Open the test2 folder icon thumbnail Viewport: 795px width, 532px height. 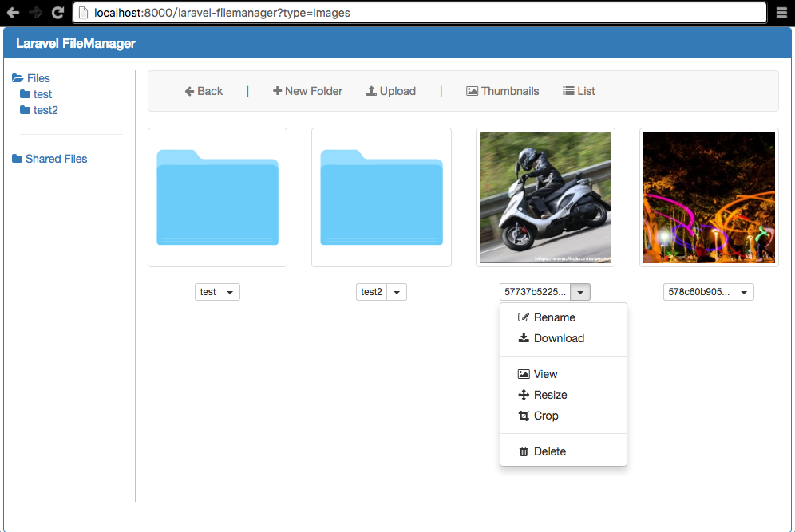click(381, 197)
